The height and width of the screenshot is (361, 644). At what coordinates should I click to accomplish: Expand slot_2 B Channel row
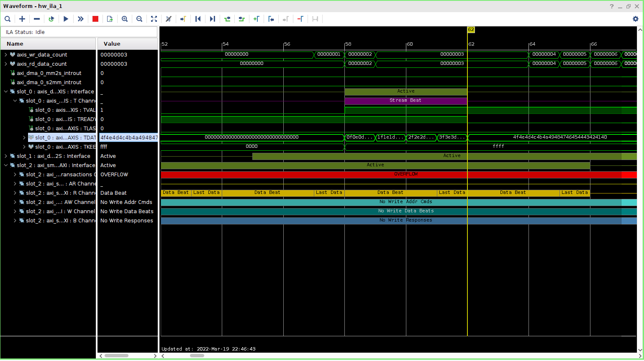coord(15,221)
